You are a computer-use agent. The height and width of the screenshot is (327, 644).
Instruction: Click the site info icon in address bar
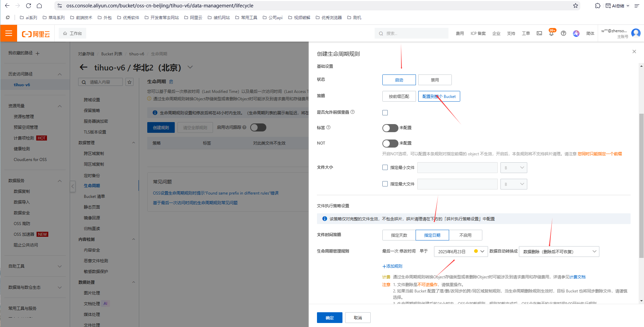tap(60, 6)
